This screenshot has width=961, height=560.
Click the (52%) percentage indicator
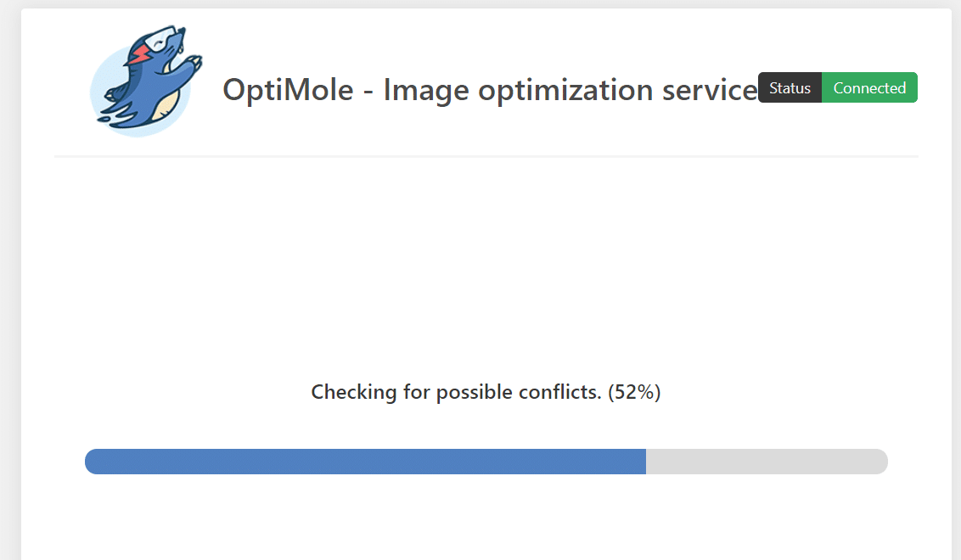(634, 392)
